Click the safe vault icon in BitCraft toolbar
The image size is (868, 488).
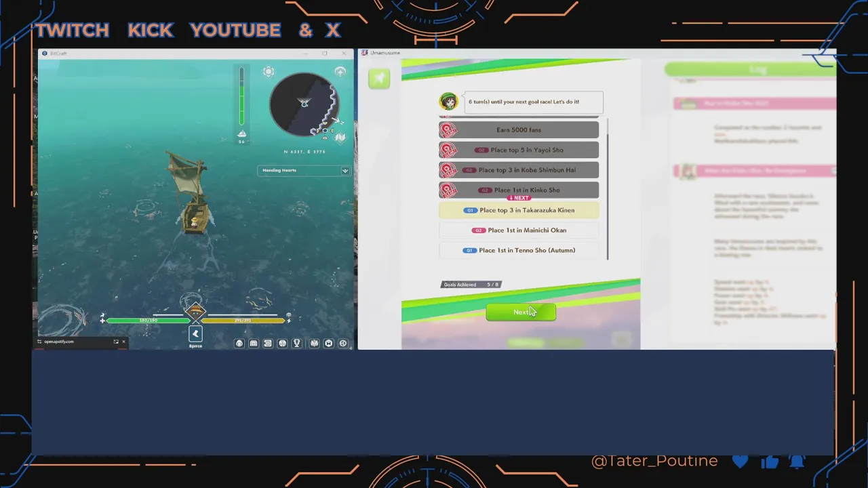click(268, 344)
